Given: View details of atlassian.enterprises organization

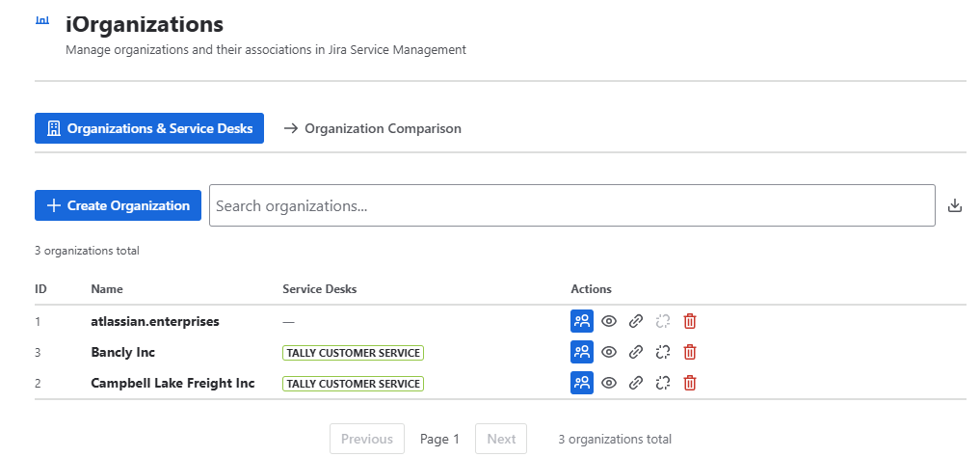Looking at the screenshot, I should tap(609, 321).
